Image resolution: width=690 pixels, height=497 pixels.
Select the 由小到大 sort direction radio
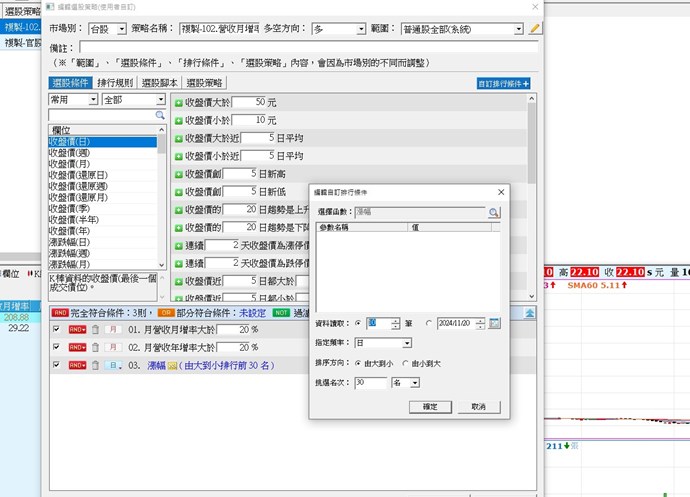(404, 363)
